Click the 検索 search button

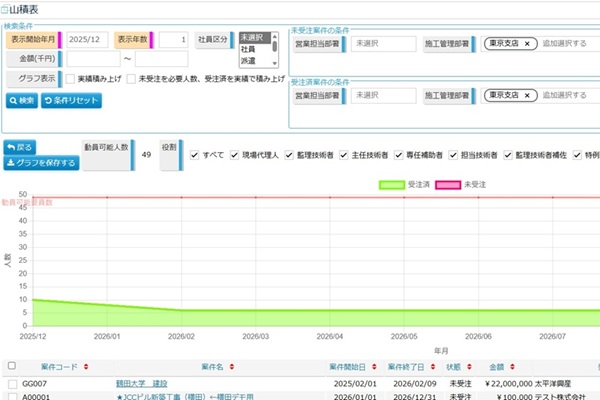pyautogui.click(x=22, y=100)
